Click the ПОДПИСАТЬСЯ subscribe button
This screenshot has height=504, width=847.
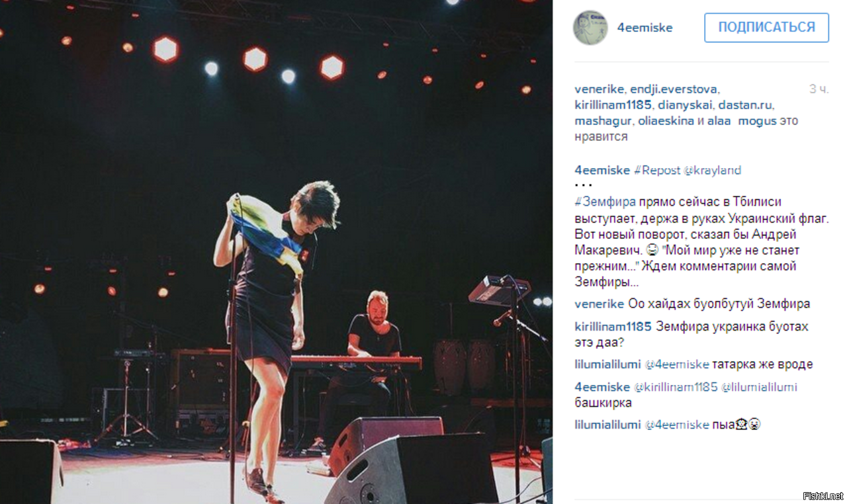tap(766, 28)
